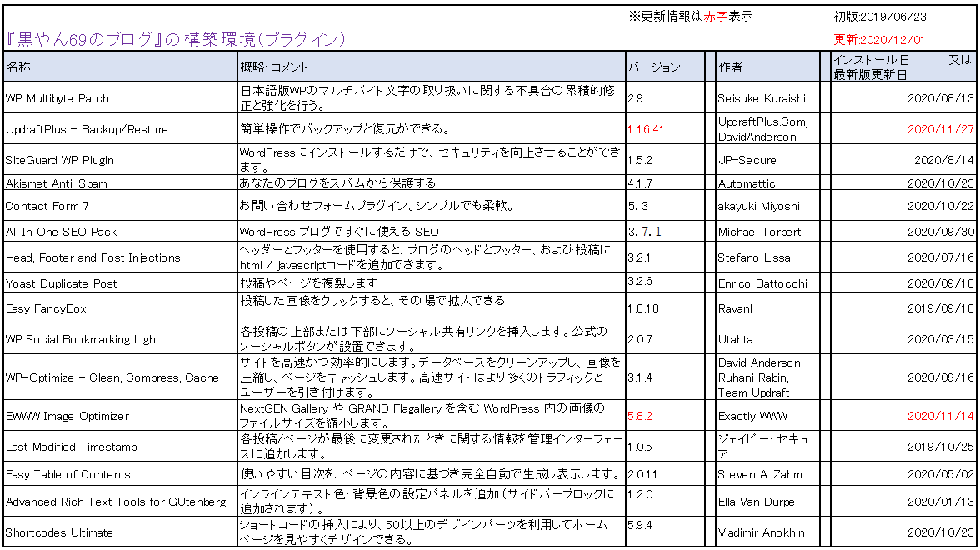Viewport: 980px width, 550px height.
Task: Select author cell 'Seisuke Kuraishi'
Action: (x=762, y=98)
